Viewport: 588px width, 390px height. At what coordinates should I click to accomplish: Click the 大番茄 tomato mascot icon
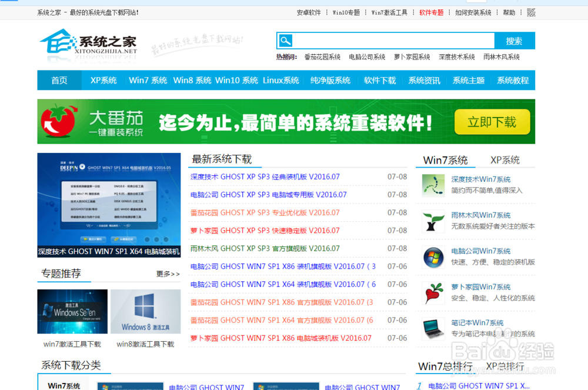coord(58,122)
